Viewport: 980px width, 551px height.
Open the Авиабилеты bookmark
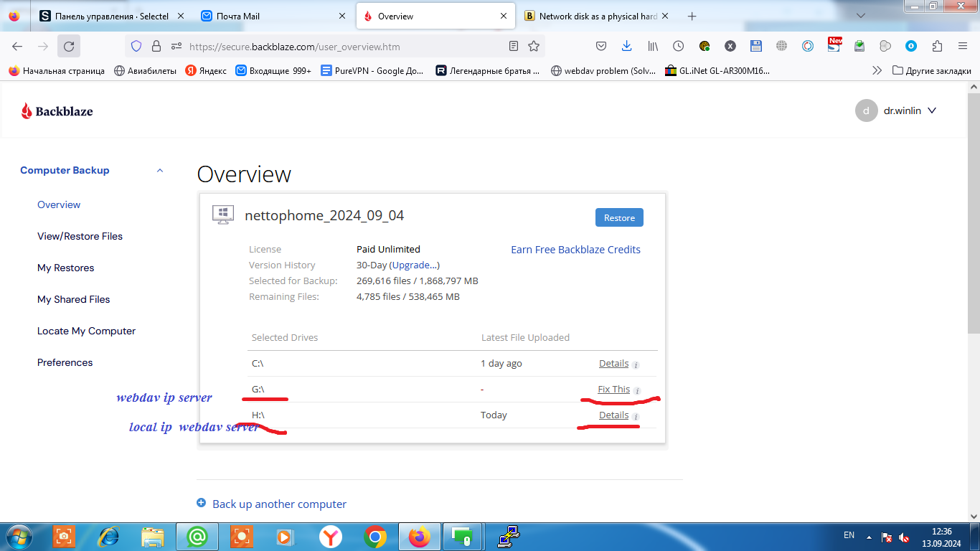coord(145,70)
